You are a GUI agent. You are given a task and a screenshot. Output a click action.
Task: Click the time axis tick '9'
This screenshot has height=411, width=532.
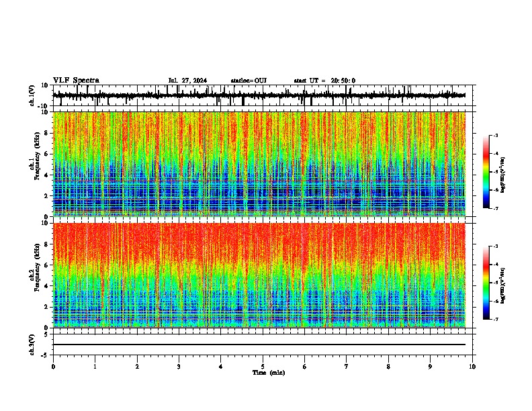pos(430,367)
